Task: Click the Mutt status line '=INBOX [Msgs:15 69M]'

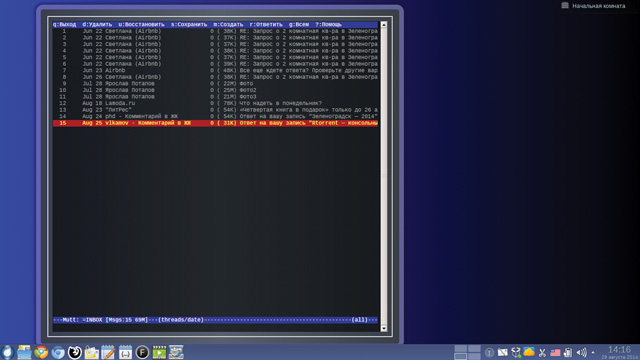Action: 115,320
